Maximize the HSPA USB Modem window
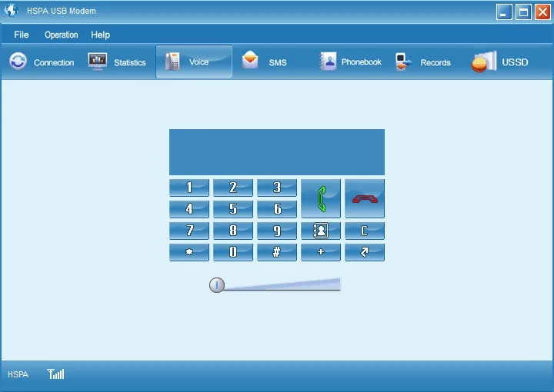Viewport: 554px width, 392px height. point(523,12)
